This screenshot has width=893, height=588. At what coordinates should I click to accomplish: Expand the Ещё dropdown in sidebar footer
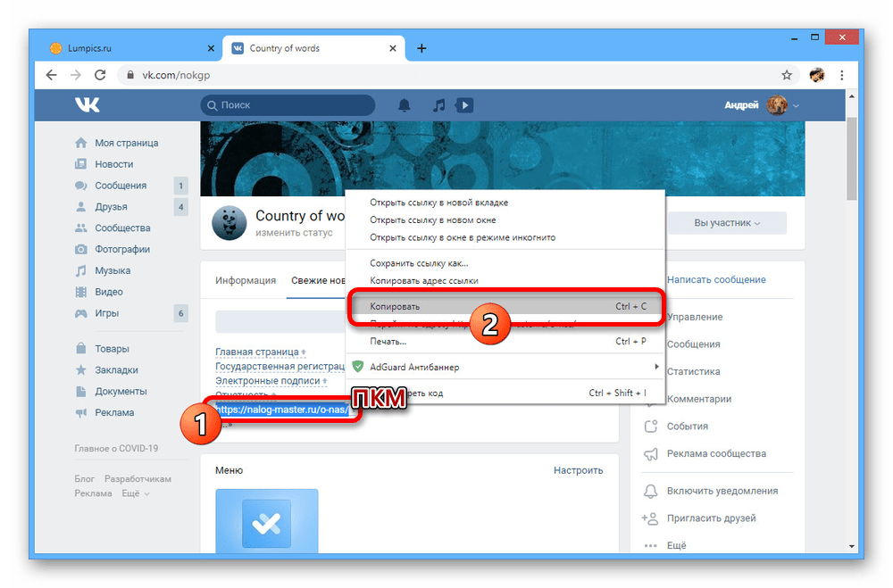(136, 493)
